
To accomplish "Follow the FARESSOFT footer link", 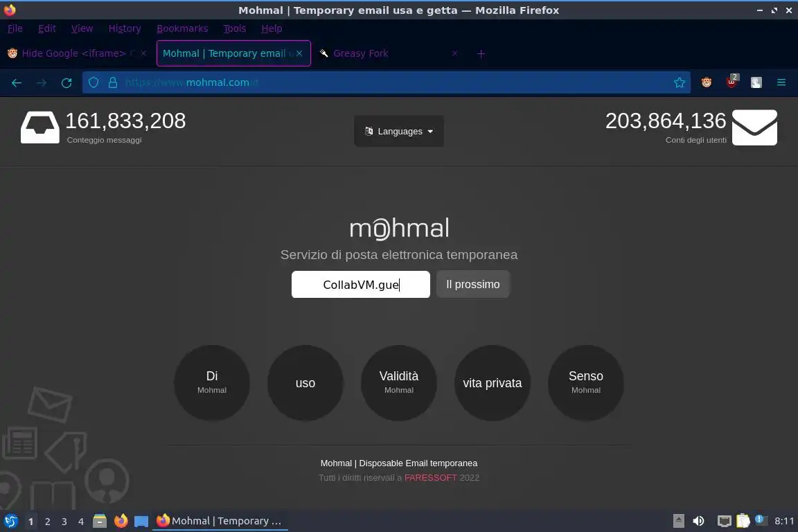I will pyautogui.click(x=431, y=477).
